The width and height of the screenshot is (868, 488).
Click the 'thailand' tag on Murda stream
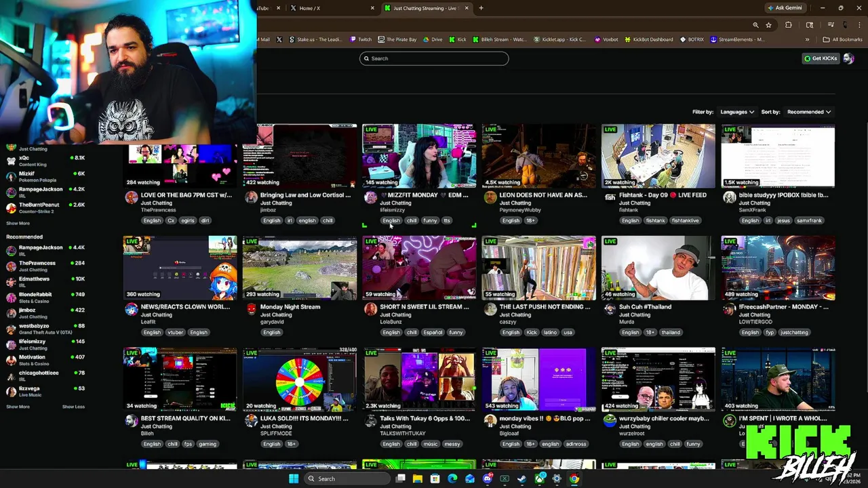671,332
